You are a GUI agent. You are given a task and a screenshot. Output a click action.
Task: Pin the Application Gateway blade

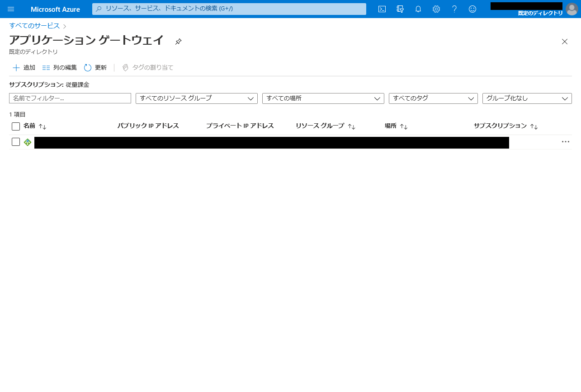pos(179,42)
